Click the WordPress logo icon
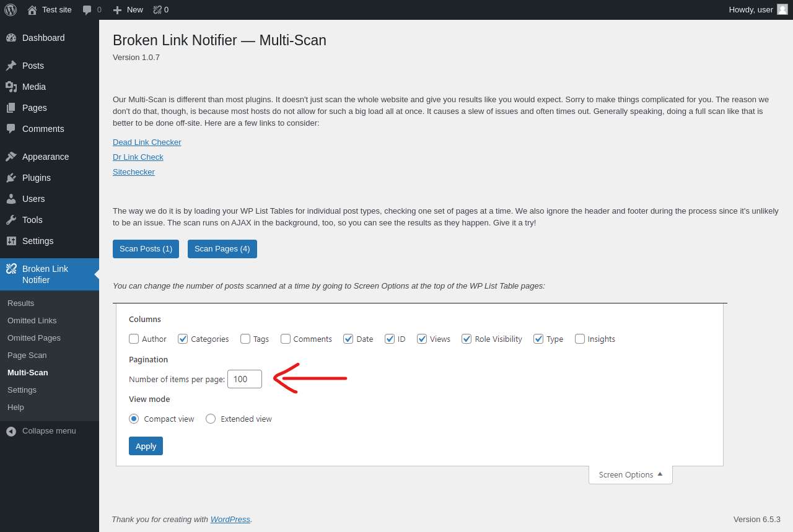This screenshot has height=532, width=793. pyautogui.click(x=11, y=10)
